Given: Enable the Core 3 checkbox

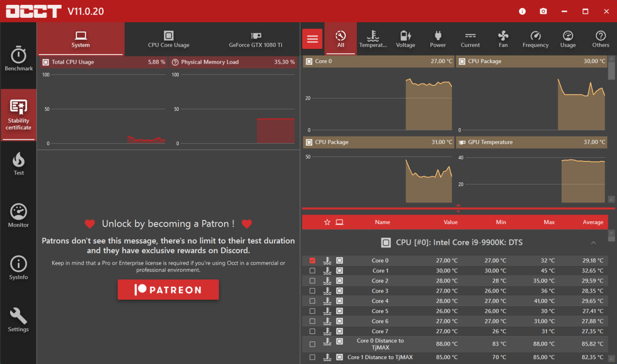Looking at the screenshot, I should tap(312, 291).
